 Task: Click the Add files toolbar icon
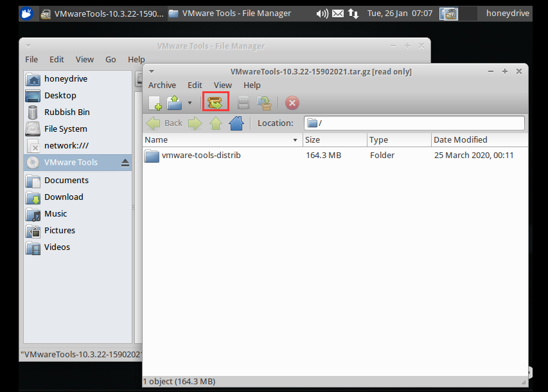pos(243,103)
